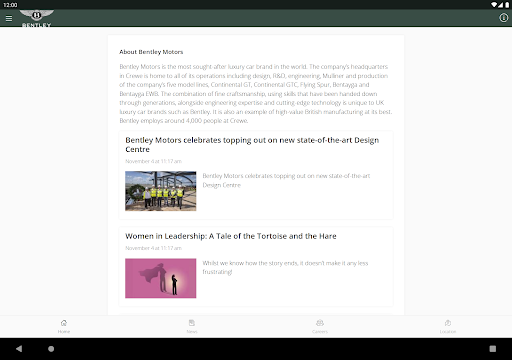Tap the Home house icon
The height and width of the screenshot is (360, 512).
64,323
